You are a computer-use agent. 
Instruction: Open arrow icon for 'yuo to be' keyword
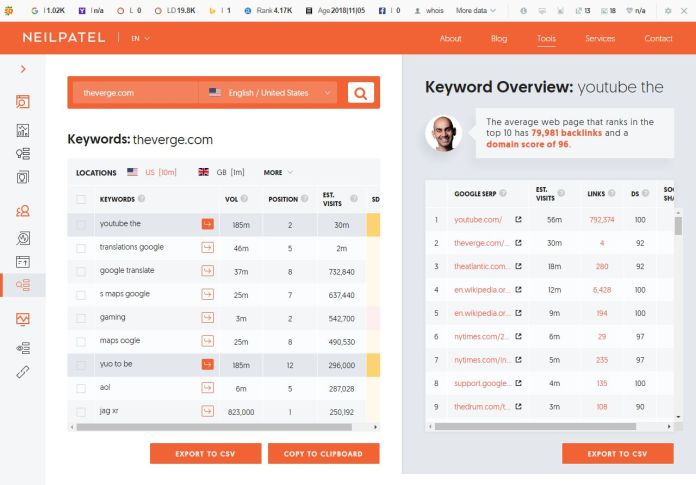pos(207,364)
